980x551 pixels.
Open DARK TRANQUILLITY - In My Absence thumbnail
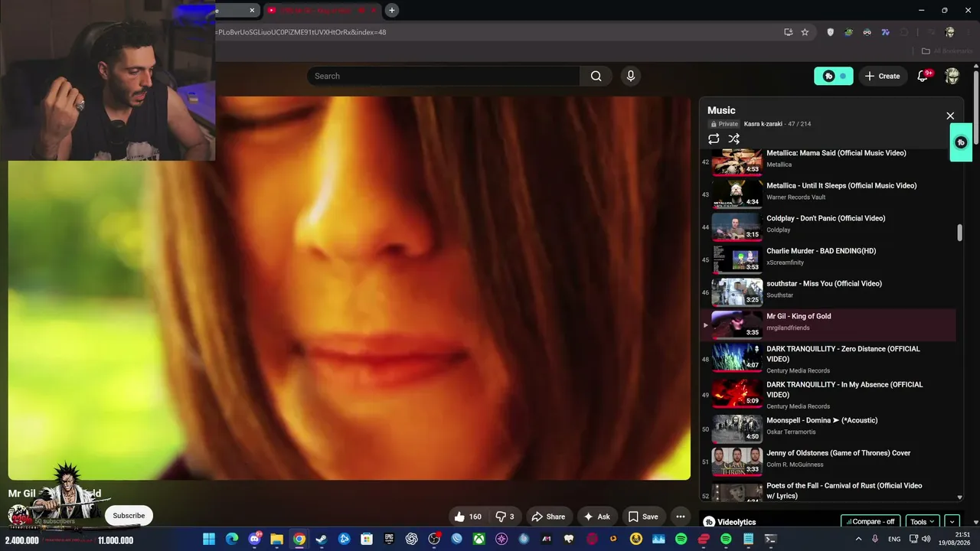[x=737, y=394]
